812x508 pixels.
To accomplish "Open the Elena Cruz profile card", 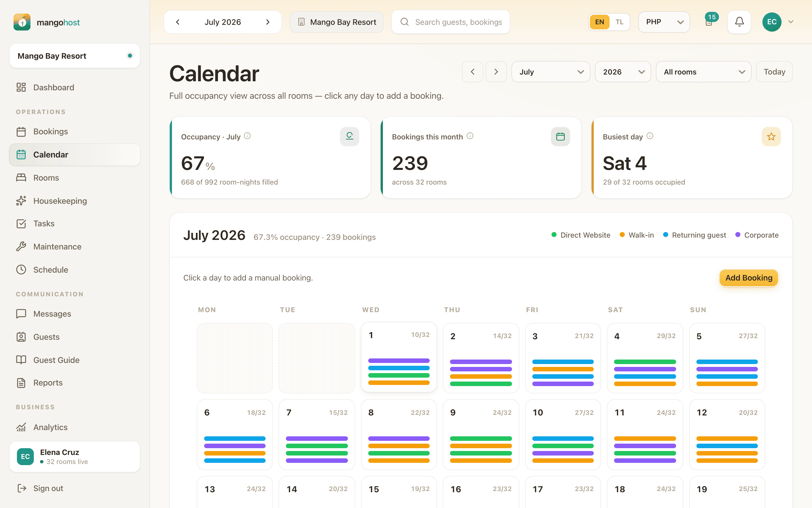I will [74, 457].
